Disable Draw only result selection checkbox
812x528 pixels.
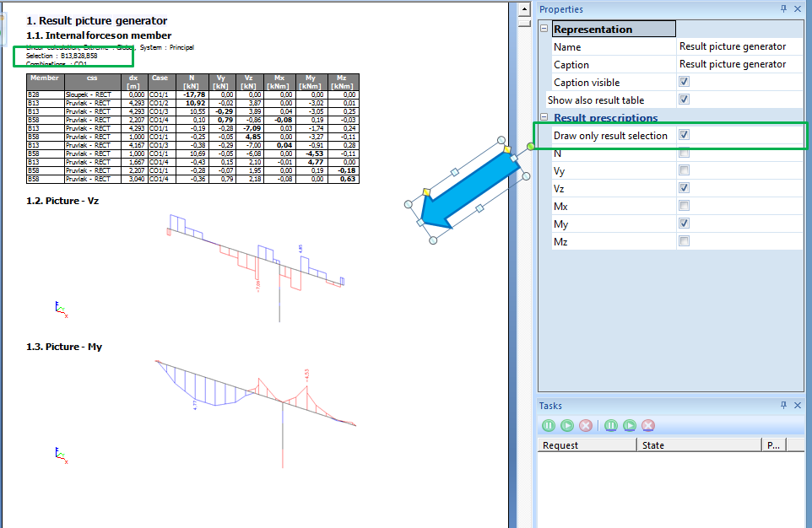click(684, 135)
